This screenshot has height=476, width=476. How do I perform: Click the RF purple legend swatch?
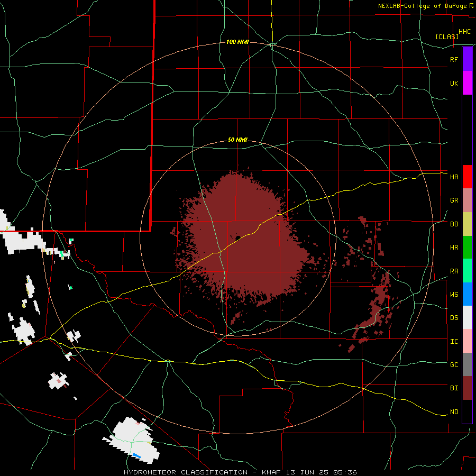tap(467, 59)
